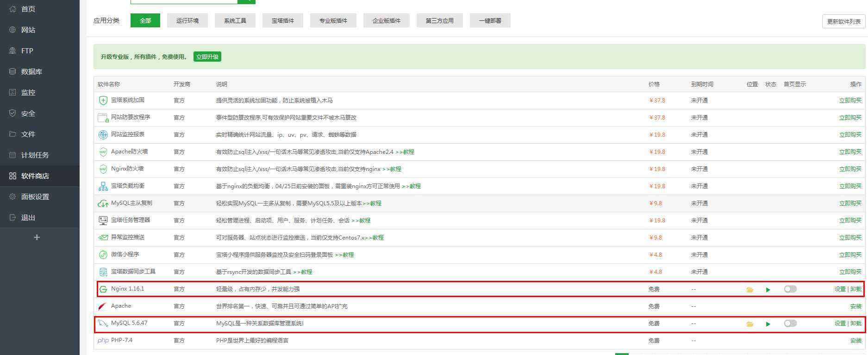This screenshot has width=868, height=355.
Task: Click 立即购买 for MySQL主从复制
Action: click(850, 203)
